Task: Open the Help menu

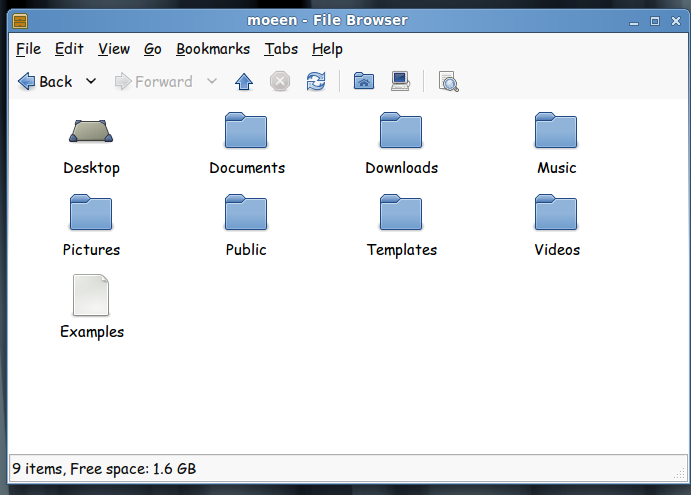Action: (327, 49)
